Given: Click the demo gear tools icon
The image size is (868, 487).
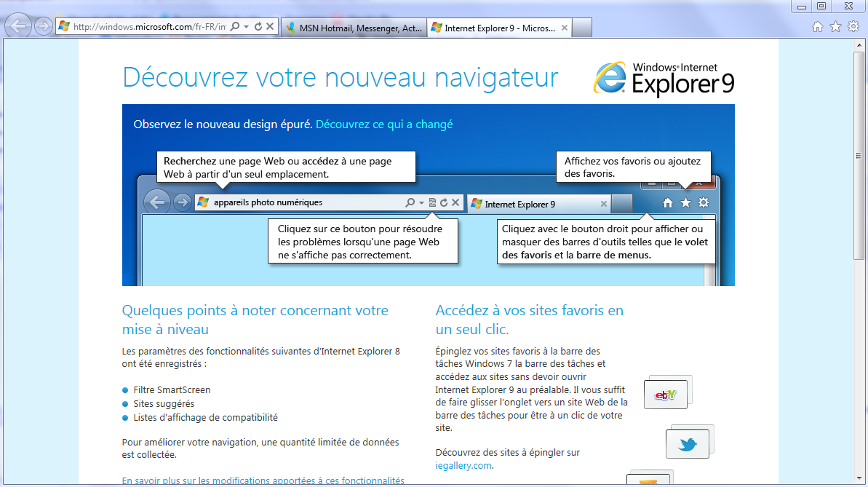Looking at the screenshot, I should (x=704, y=203).
